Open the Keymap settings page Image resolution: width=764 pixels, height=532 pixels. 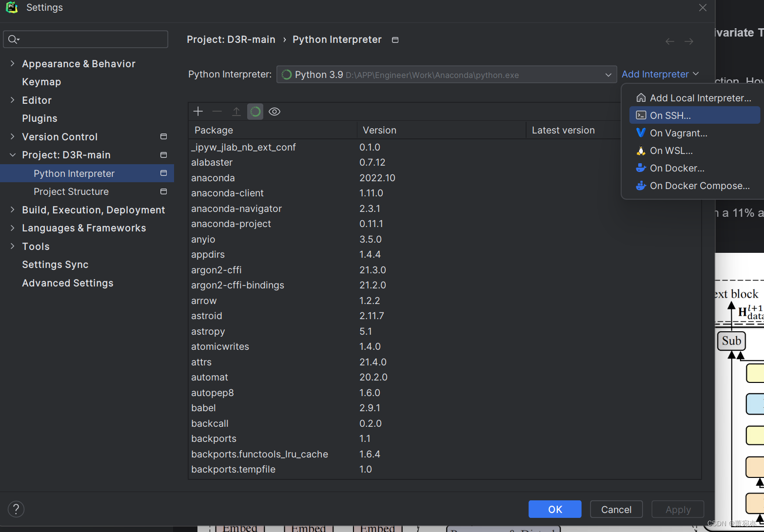[41, 82]
